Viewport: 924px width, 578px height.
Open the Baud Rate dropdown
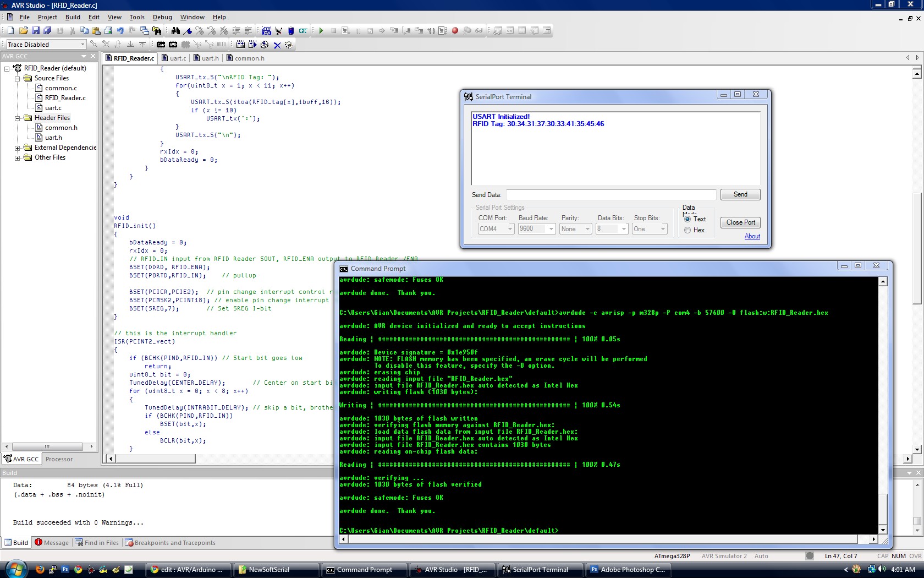(x=537, y=229)
